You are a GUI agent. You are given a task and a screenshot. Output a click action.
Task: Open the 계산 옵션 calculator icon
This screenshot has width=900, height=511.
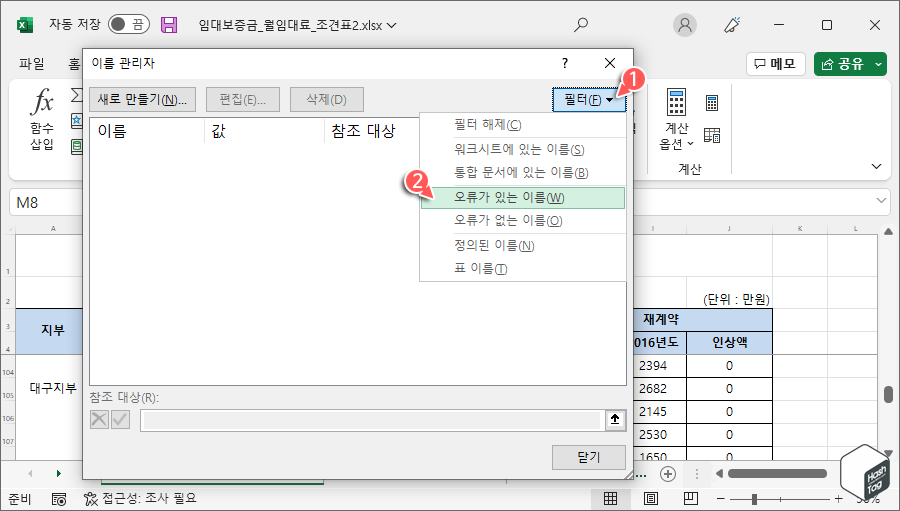pos(676,102)
